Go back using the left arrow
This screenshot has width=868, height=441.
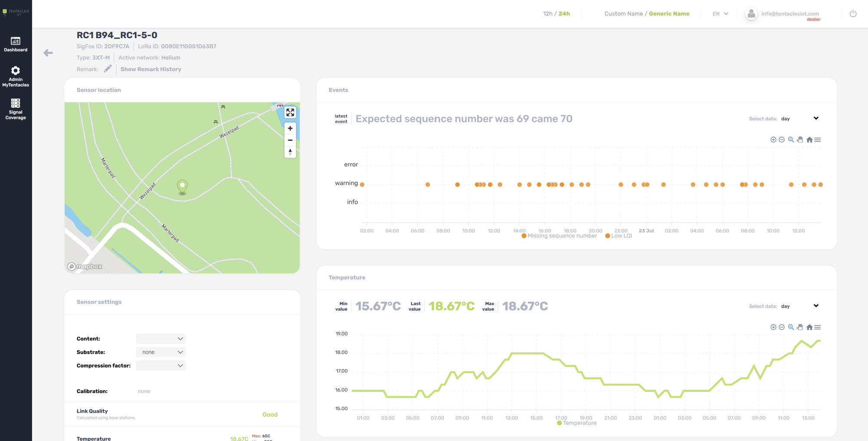48,53
